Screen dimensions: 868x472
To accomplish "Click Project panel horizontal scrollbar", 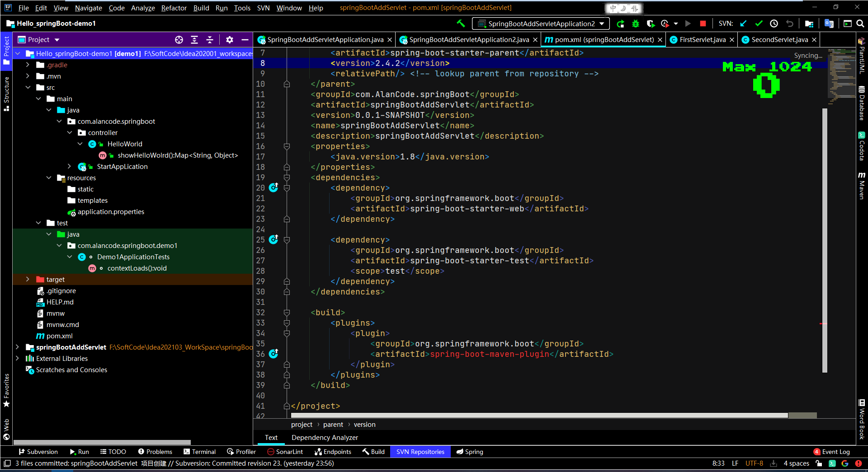I will (102, 442).
